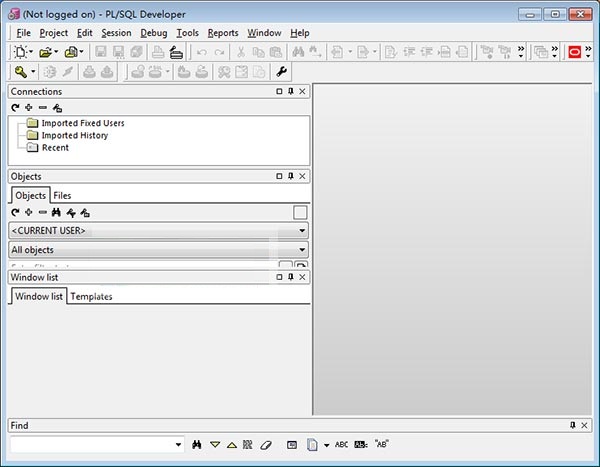The image size is (600, 467).
Task: Click the key icon to log on
Action: tap(20, 72)
